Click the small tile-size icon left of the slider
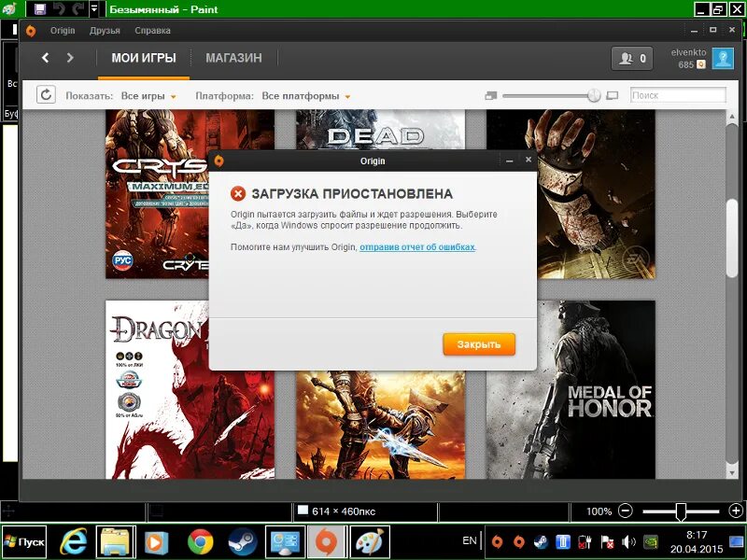This screenshot has height=560, width=747. (x=491, y=96)
